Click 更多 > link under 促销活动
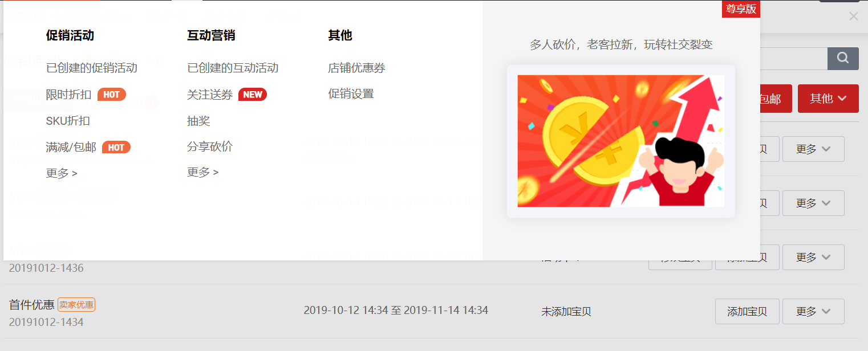Viewport: 868px width, 351px height. coord(62,173)
